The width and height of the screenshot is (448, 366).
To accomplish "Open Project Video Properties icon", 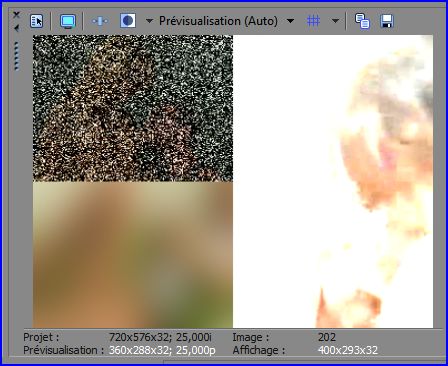I will 36,21.
